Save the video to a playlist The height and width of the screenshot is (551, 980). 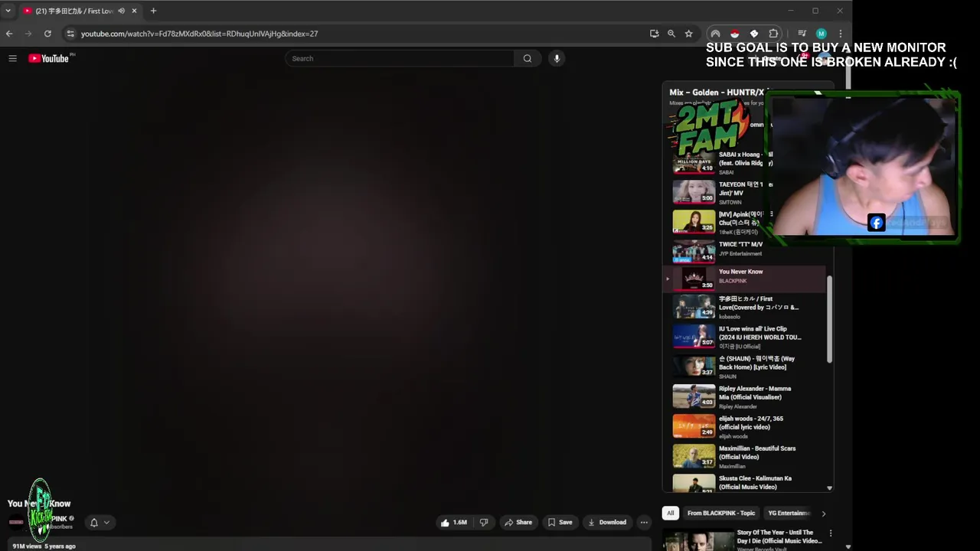click(x=560, y=523)
